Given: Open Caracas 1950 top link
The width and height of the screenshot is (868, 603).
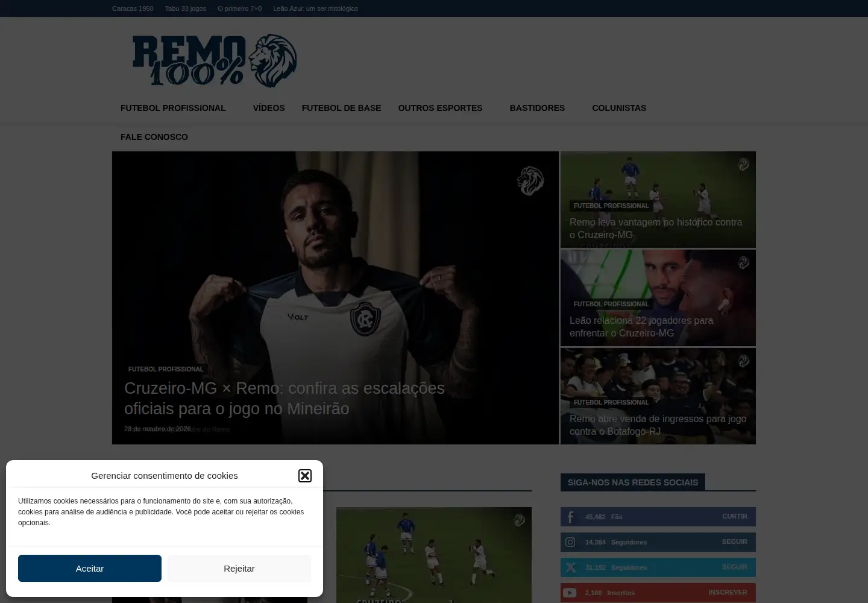Looking at the screenshot, I should point(133,8).
